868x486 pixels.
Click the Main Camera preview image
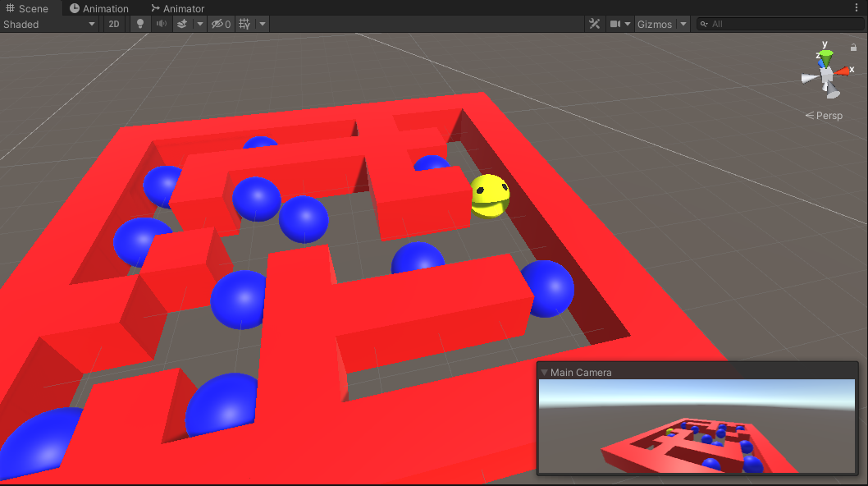[697, 426]
